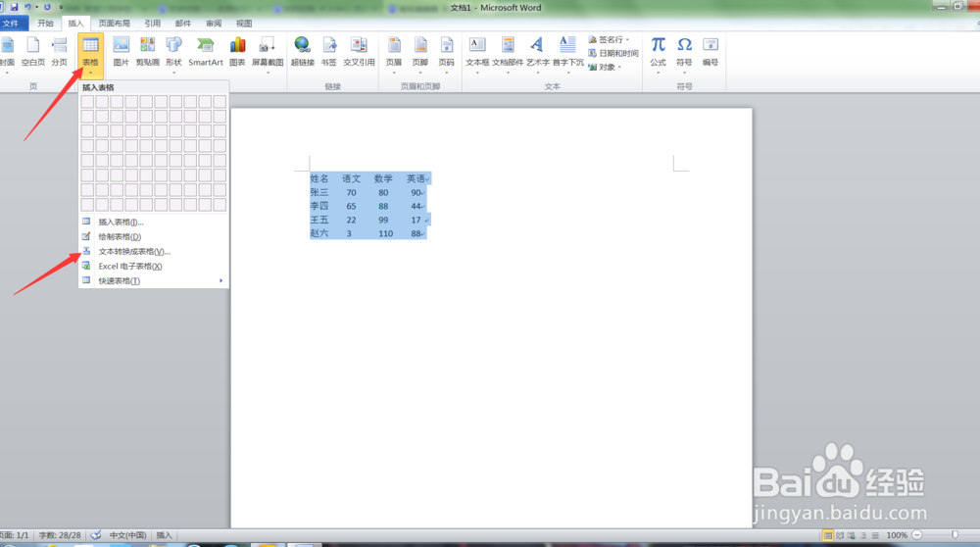Viewport: 980px width, 547px height.
Task: Add a Bookmark (书签)
Action: click(328, 52)
